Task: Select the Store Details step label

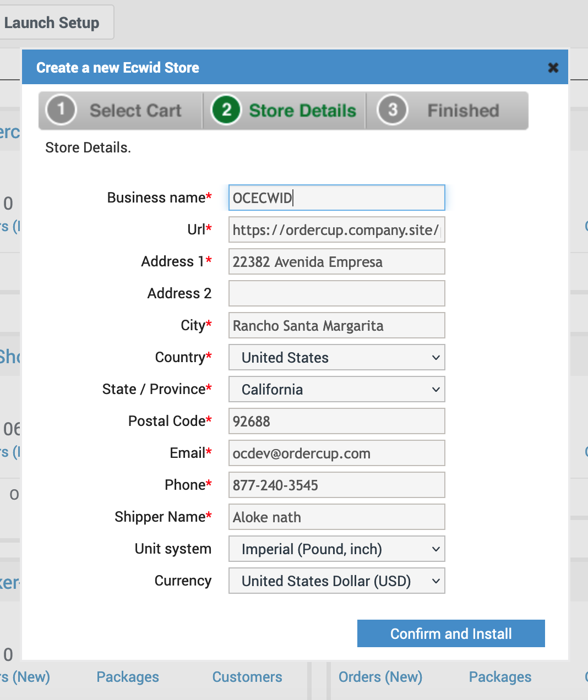Action: 302,111
